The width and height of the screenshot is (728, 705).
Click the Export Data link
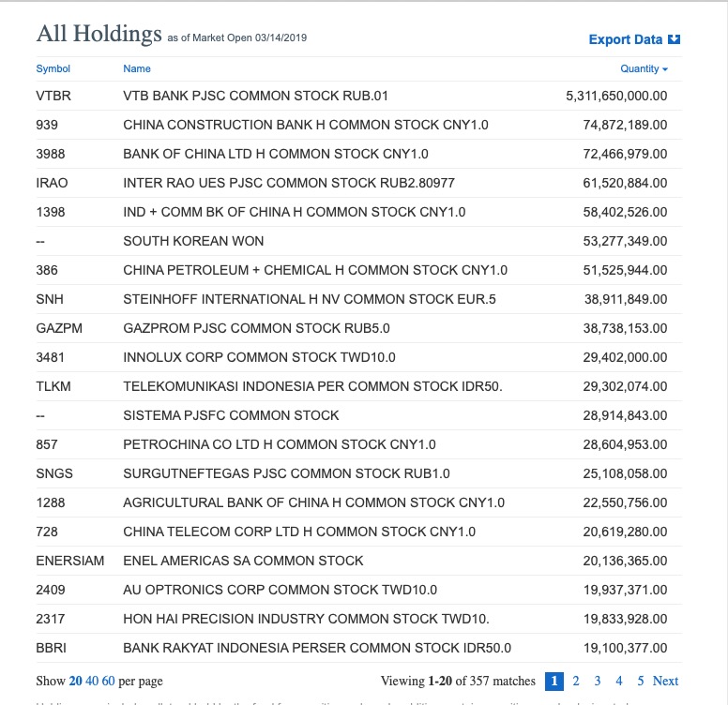click(626, 39)
